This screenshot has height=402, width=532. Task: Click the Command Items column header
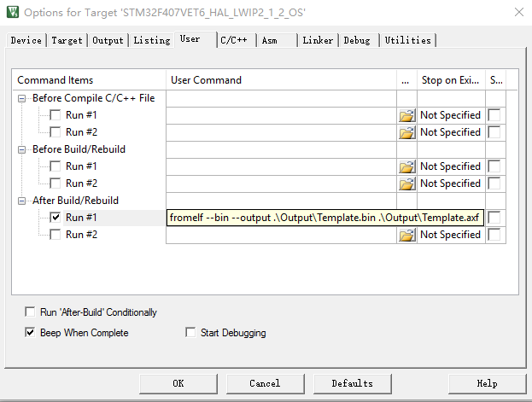click(x=89, y=80)
